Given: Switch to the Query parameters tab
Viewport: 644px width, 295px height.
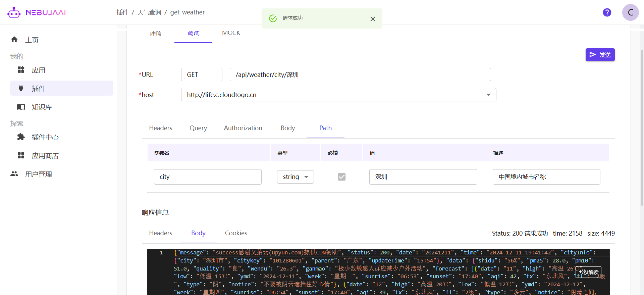Looking at the screenshot, I should point(198,128).
